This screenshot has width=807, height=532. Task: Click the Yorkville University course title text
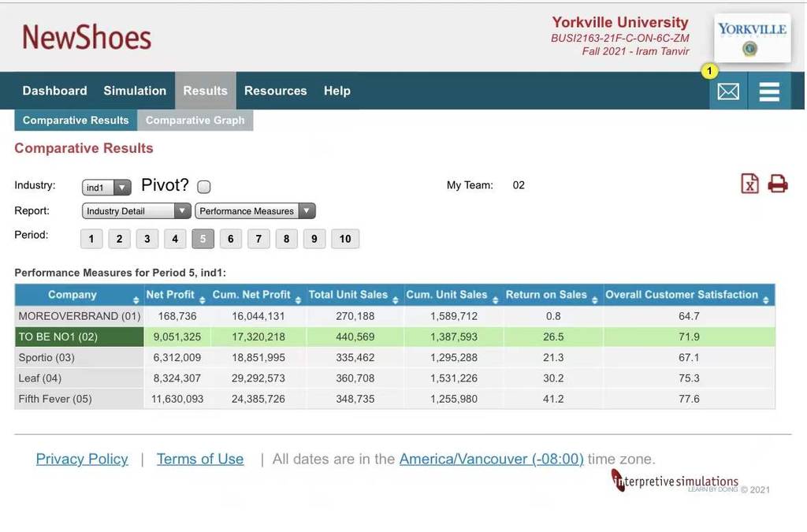click(x=620, y=22)
